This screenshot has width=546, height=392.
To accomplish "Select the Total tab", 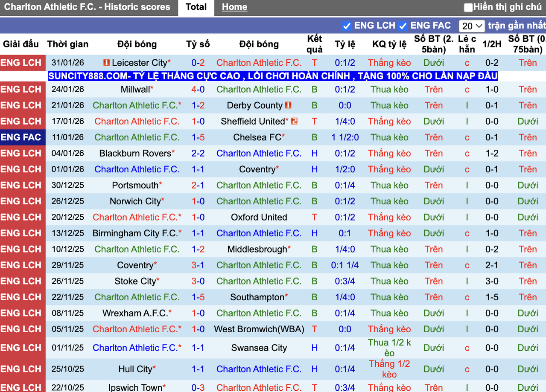I will click(196, 7).
